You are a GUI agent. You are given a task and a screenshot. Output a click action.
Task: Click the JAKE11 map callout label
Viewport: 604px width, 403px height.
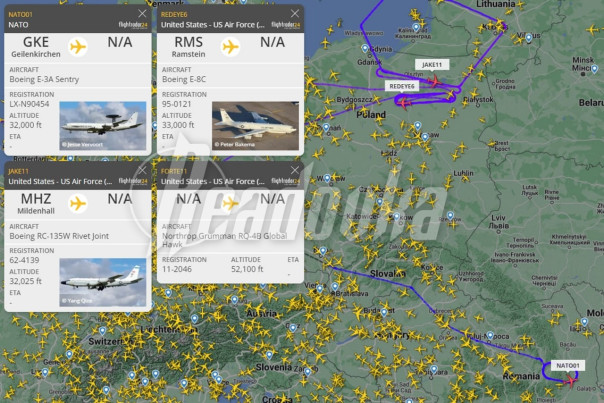click(432, 64)
